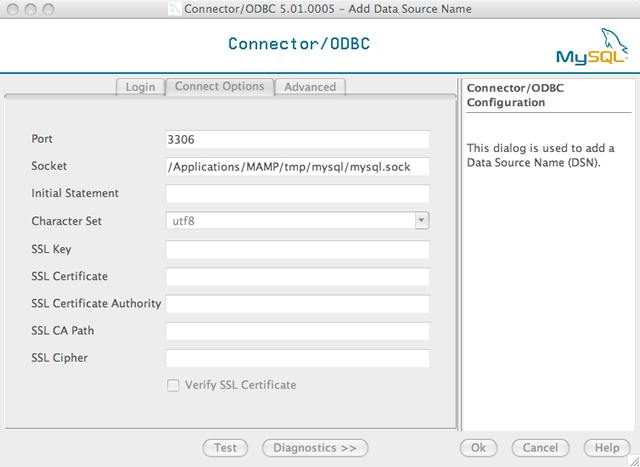The image size is (640, 467).
Task: Switch to the Login tab
Action: pos(140,87)
